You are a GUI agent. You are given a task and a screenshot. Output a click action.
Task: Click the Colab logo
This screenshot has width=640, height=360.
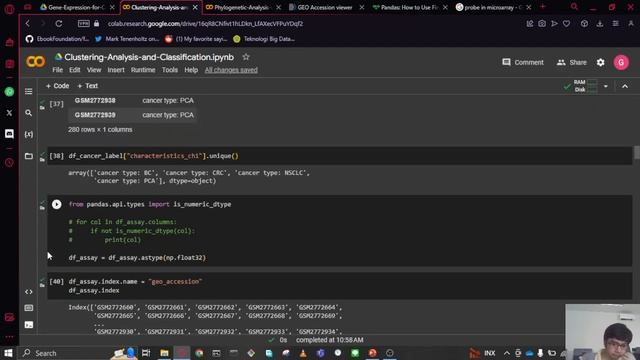click(36, 62)
